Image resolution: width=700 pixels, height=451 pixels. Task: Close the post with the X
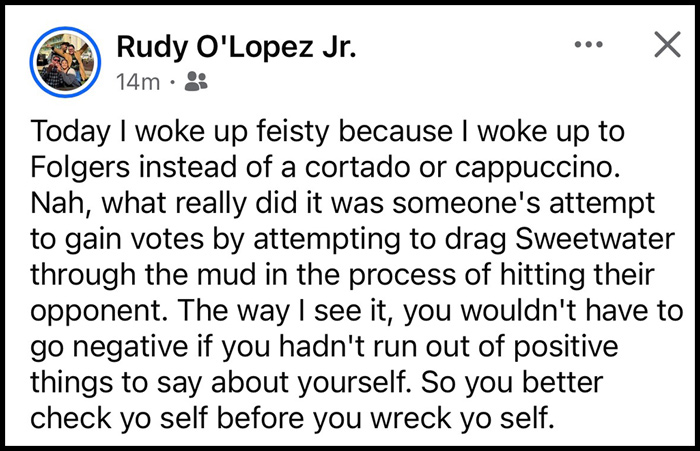click(x=666, y=45)
